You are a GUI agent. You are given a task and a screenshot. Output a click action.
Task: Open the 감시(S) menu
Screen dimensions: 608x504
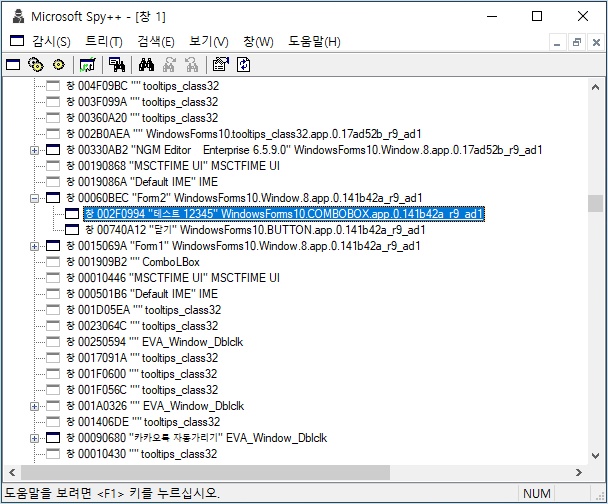tap(51, 41)
